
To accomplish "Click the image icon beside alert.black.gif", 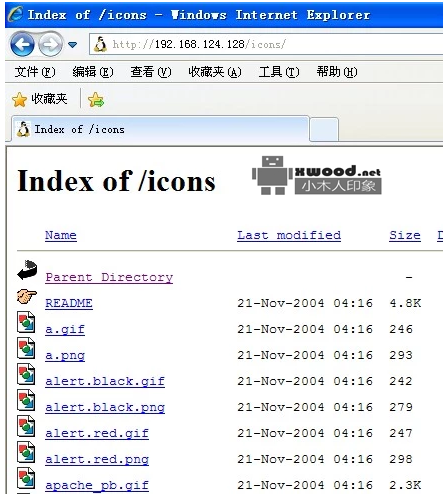I will point(26,374).
